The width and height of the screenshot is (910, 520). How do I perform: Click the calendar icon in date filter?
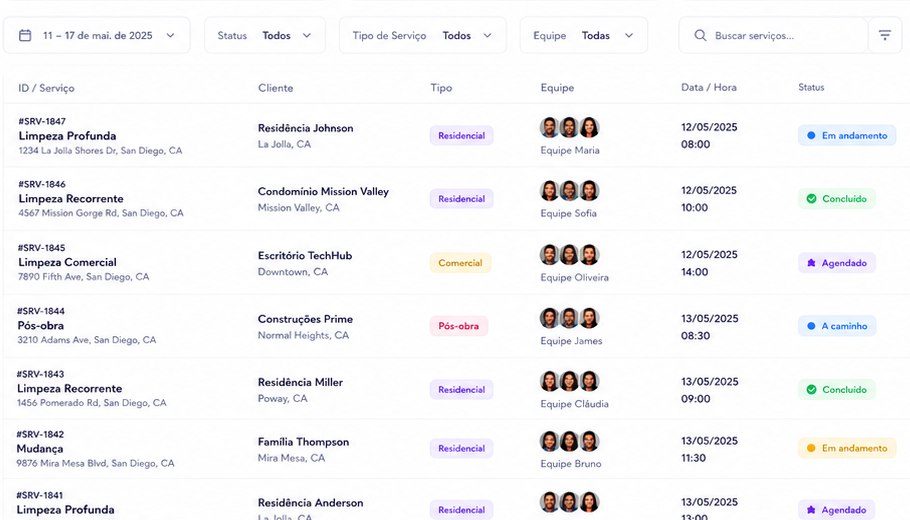[25, 35]
